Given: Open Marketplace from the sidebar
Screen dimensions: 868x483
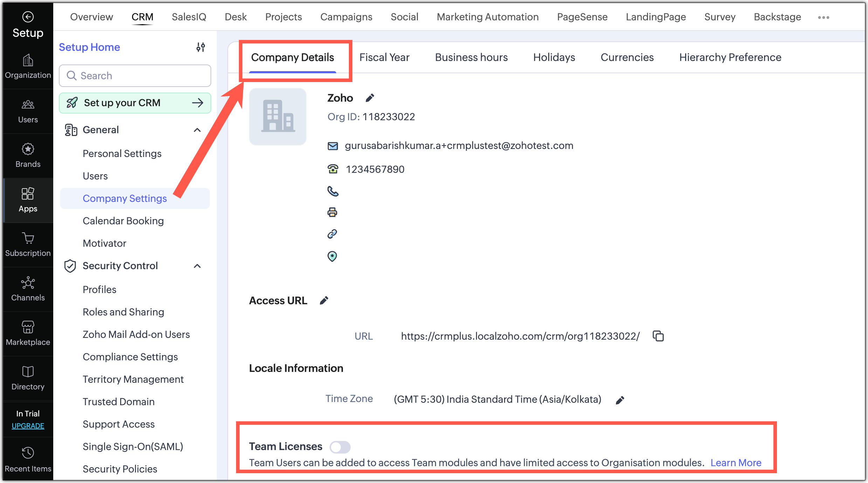Looking at the screenshot, I should point(28,333).
